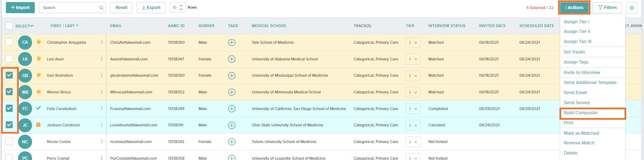Toggle the Select all header checkbox

click(9, 26)
